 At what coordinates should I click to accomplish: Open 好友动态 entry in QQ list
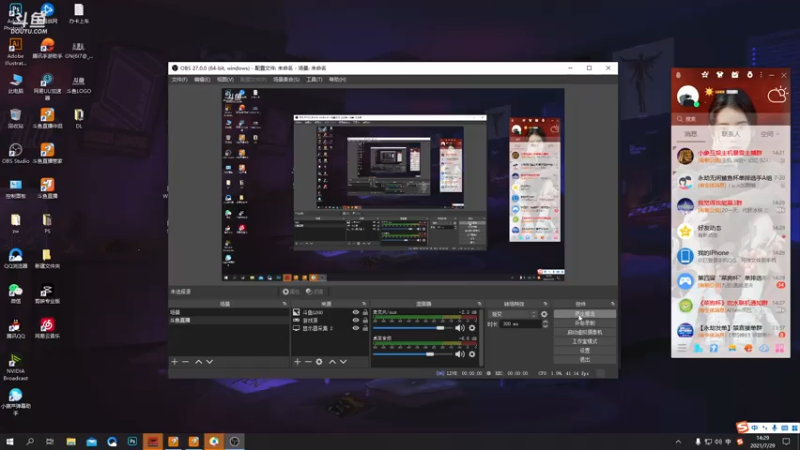(731, 231)
